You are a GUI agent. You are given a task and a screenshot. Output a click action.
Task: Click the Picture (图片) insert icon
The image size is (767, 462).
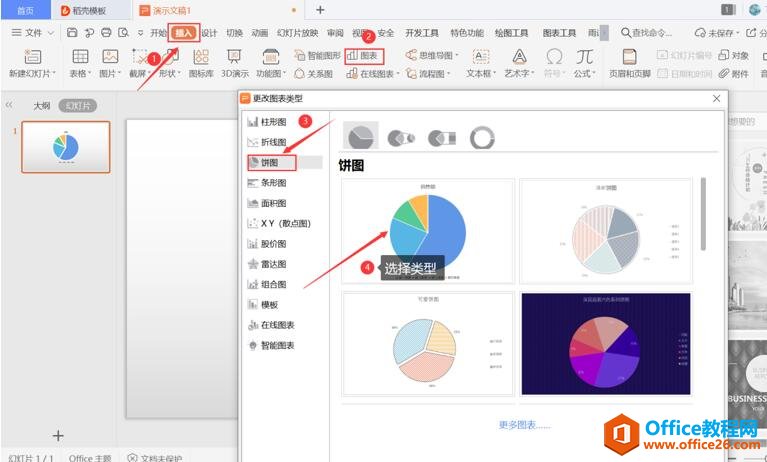pyautogui.click(x=110, y=57)
